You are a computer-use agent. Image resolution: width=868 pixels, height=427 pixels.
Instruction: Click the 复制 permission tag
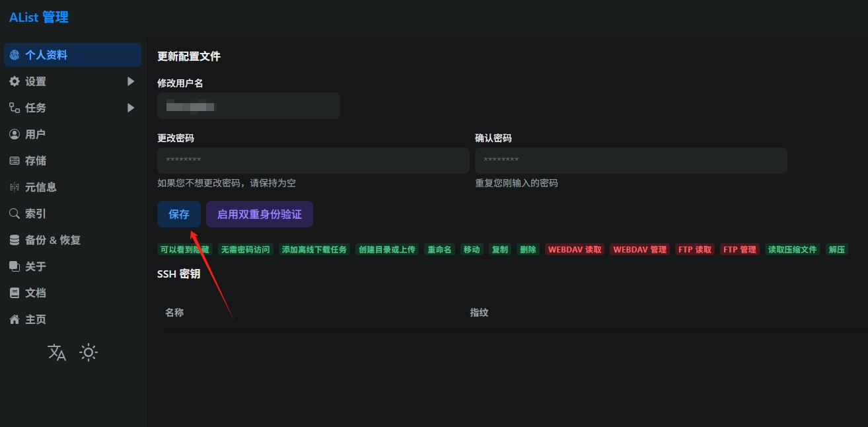pyautogui.click(x=500, y=250)
